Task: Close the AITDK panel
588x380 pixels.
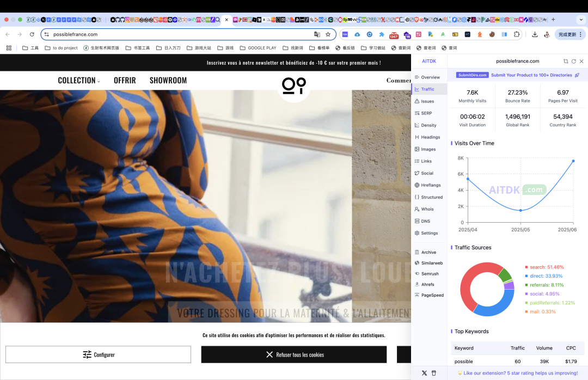Action: click(581, 61)
